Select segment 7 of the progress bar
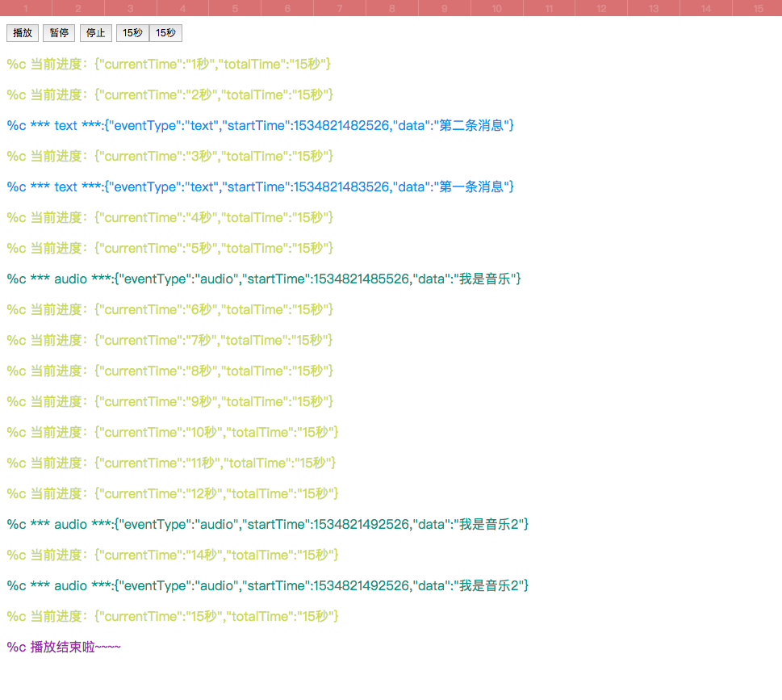The height and width of the screenshot is (700, 782). click(x=339, y=8)
